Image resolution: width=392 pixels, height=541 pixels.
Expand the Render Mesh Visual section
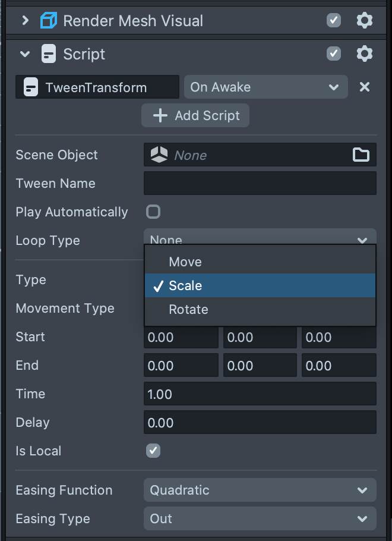25,21
